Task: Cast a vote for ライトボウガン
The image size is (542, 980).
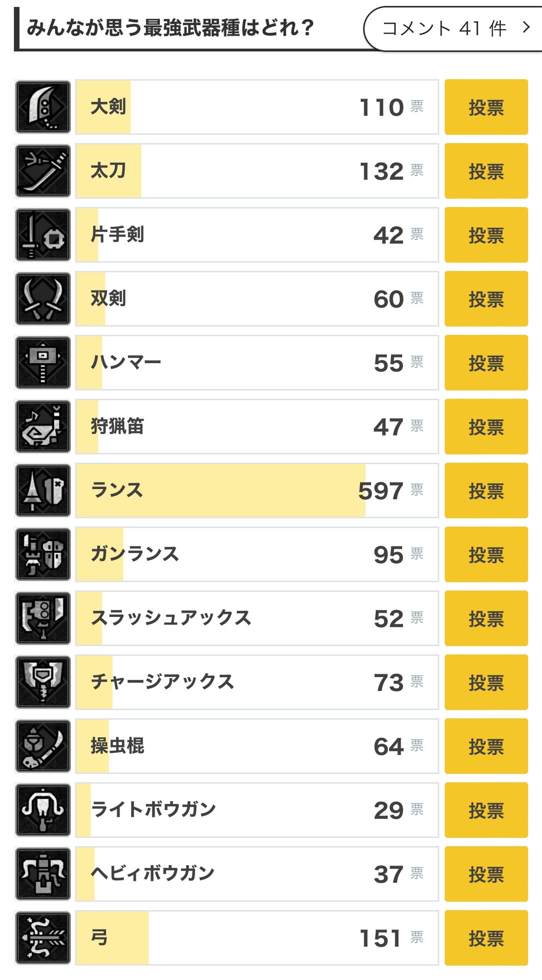Action: (x=486, y=810)
